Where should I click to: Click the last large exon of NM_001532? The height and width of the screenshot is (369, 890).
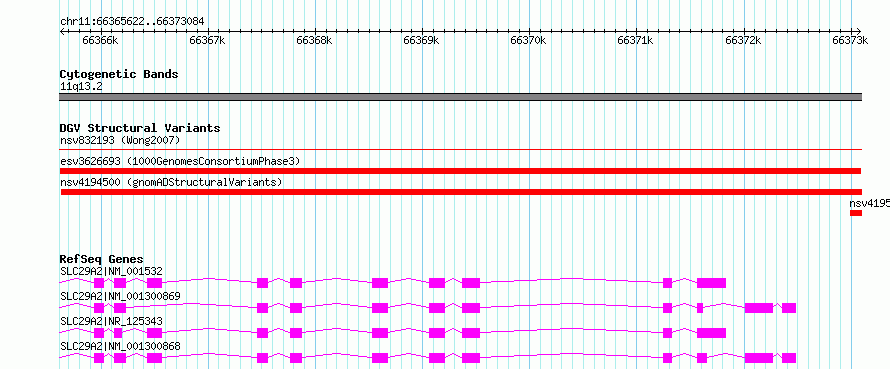pos(711,283)
